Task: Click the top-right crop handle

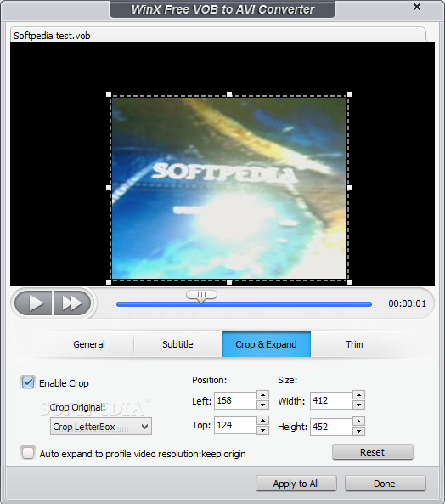Action: (x=350, y=94)
